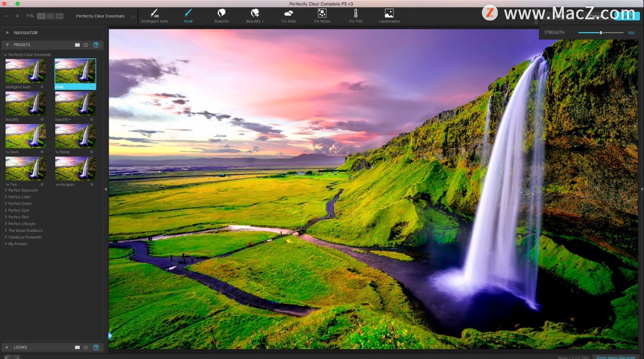Select the Beautify preset thumbnail
Screen dimensions: 644x359
click(25, 104)
